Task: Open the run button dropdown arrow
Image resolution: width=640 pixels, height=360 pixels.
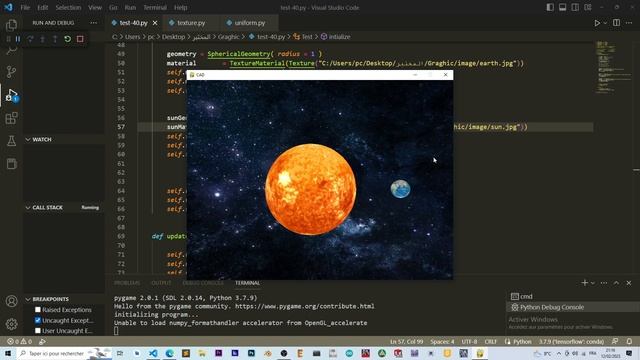Action: tap(605, 23)
